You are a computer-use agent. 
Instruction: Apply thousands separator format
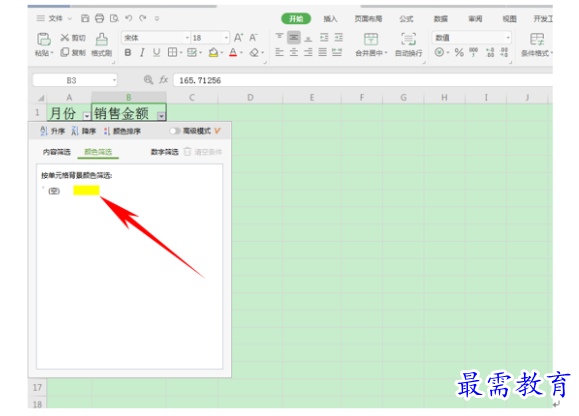tap(473, 52)
